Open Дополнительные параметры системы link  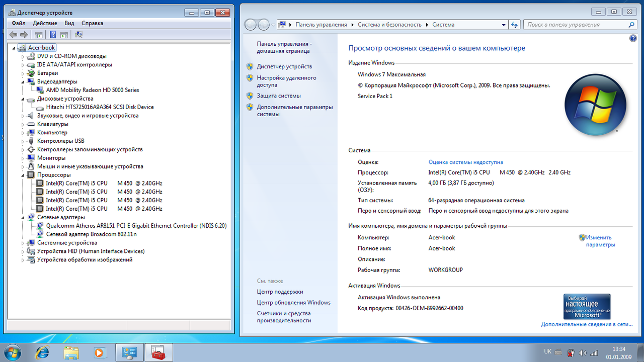(295, 111)
